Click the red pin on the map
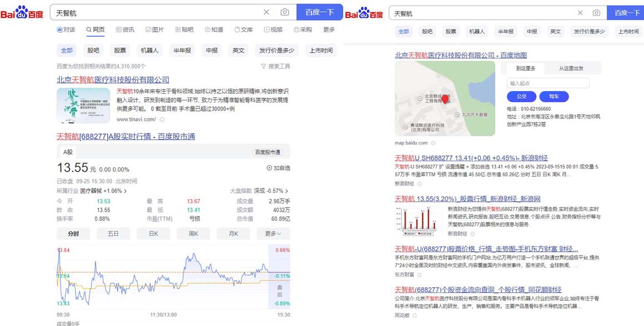 445,99
